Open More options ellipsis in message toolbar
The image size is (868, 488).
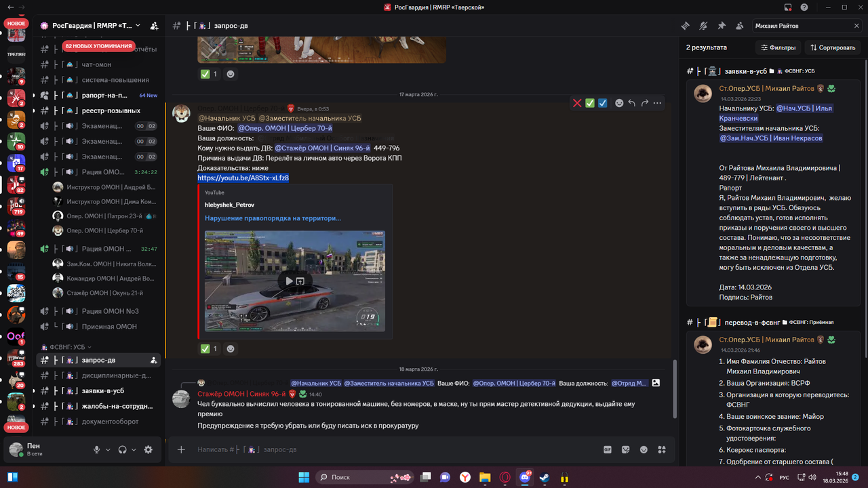point(658,103)
